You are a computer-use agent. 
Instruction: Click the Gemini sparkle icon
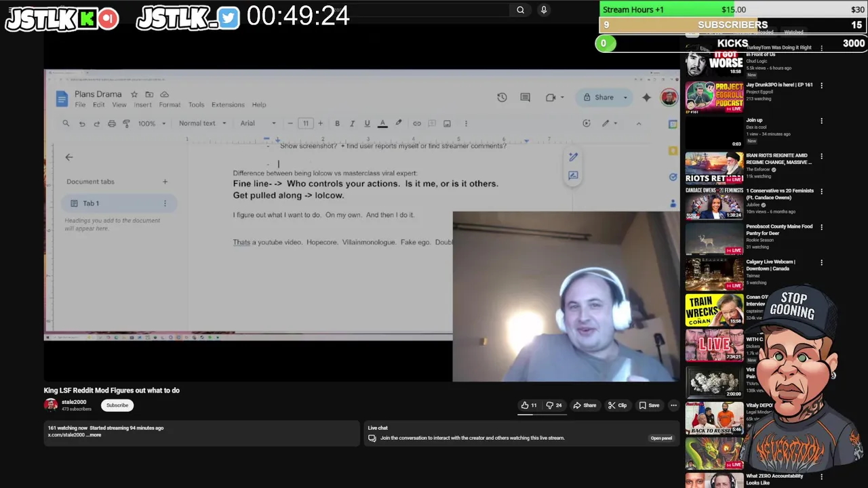click(x=646, y=98)
